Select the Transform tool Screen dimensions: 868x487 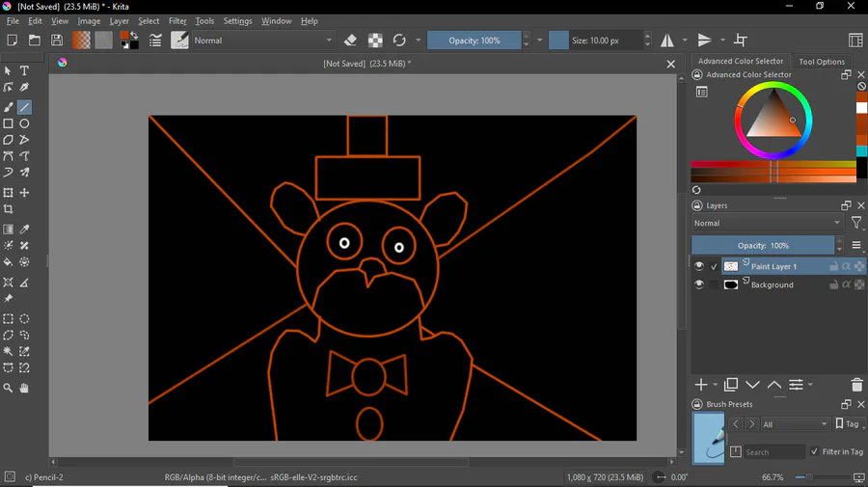9,193
